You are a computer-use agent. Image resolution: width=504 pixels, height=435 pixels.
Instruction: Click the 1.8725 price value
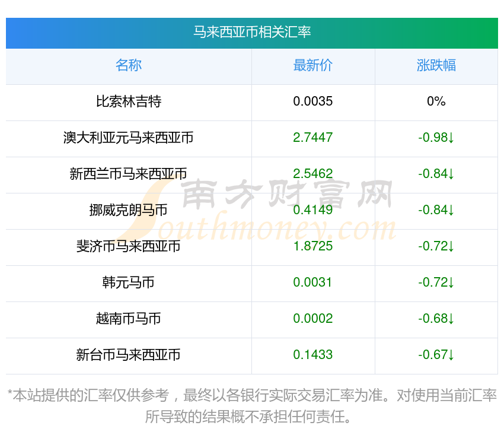pyautogui.click(x=312, y=246)
